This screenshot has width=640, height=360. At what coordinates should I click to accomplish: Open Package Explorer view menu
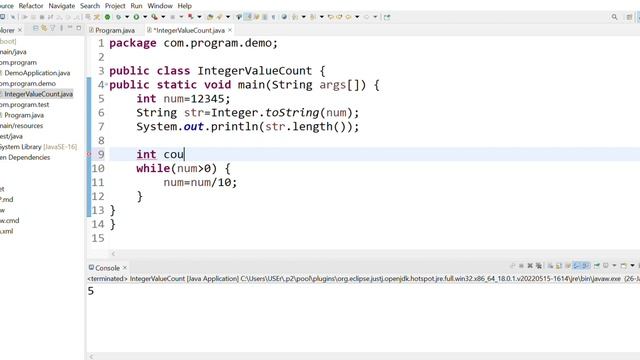pos(61,28)
